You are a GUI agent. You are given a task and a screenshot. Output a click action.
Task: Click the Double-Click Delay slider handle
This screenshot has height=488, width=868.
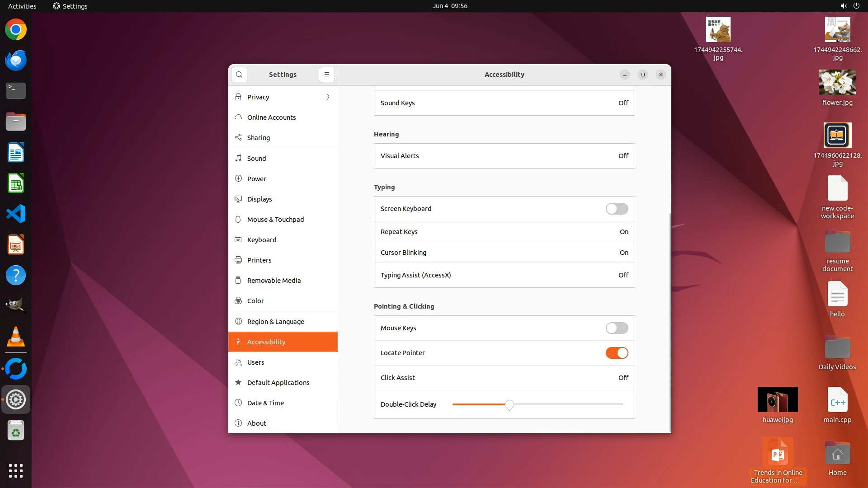click(509, 405)
